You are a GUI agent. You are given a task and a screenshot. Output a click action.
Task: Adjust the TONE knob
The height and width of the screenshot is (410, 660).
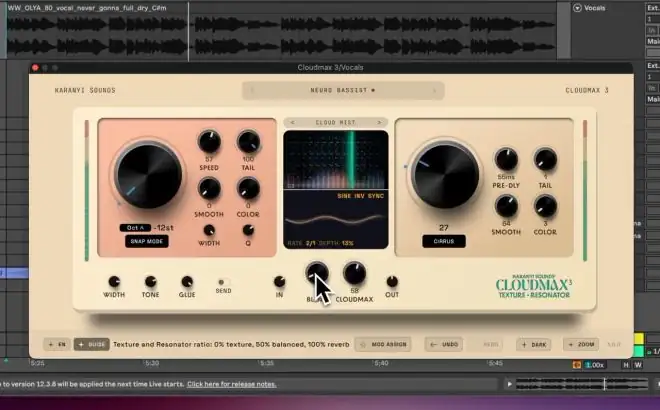click(x=151, y=282)
